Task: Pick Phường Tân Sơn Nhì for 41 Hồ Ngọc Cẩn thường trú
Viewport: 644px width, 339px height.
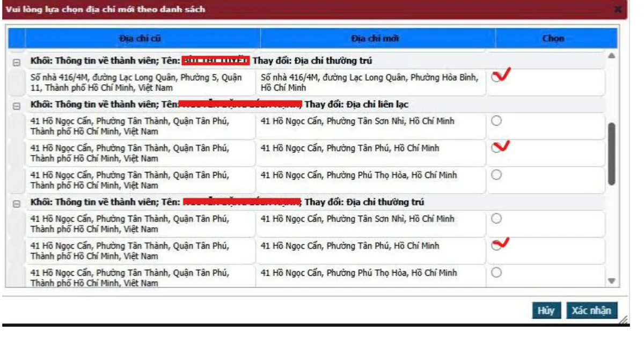Action: (496, 218)
